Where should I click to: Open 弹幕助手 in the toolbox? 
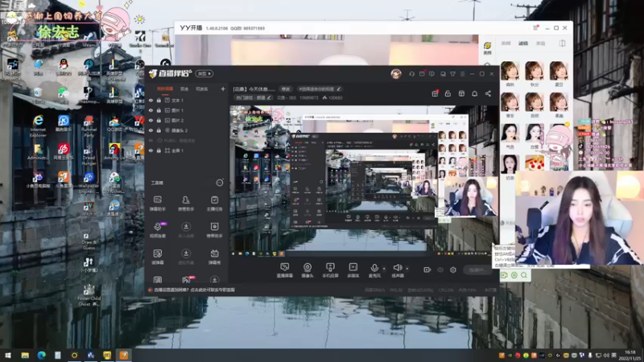point(157,204)
